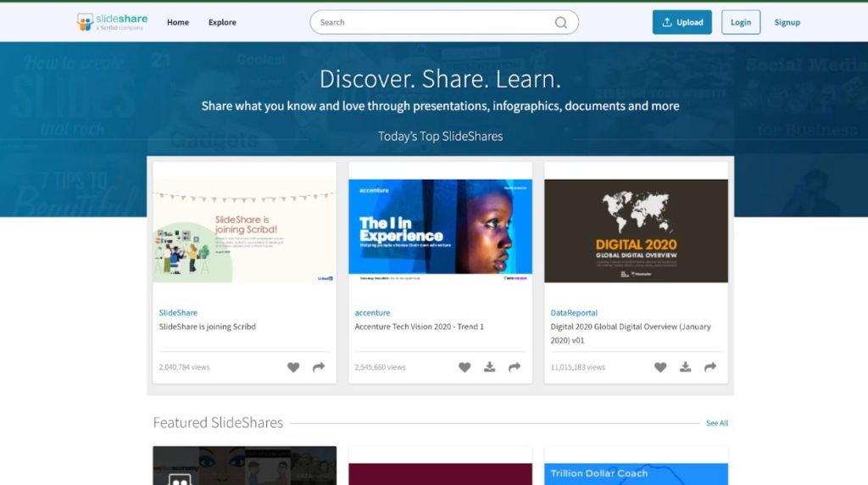Screen dimensions: 868x485
Task: Go to the Explore menu item
Action: tap(222, 23)
